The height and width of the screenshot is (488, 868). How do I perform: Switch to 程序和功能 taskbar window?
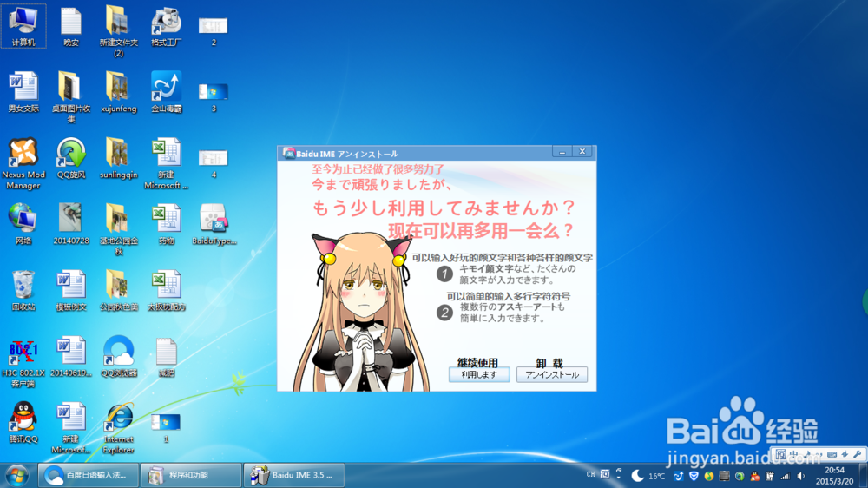click(x=191, y=475)
